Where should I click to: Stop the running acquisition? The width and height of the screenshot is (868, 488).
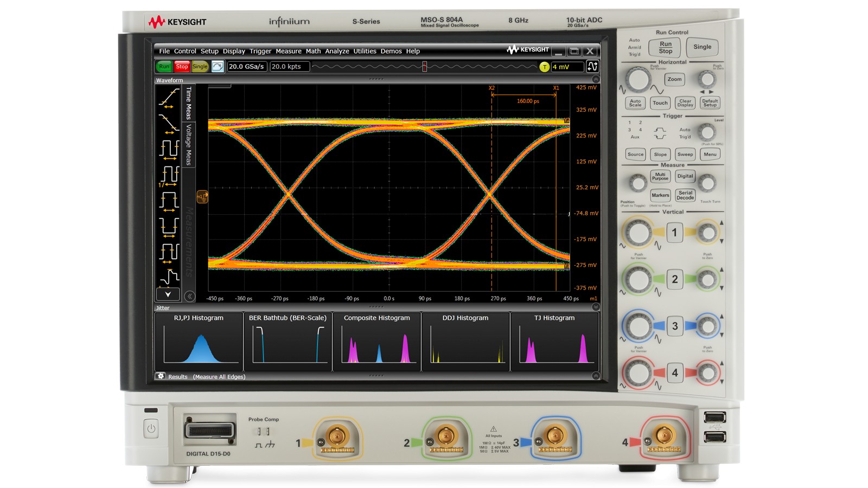point(182,66)
